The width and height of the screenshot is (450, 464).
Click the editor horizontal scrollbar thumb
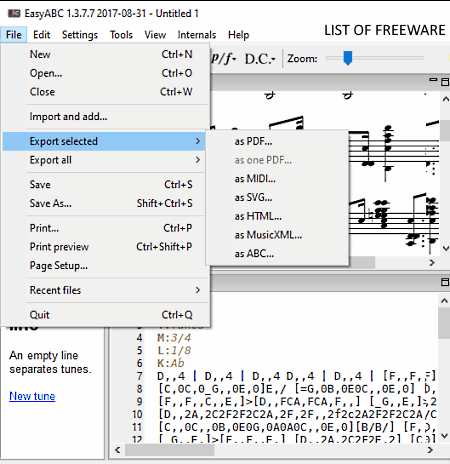tap(170, 450)
